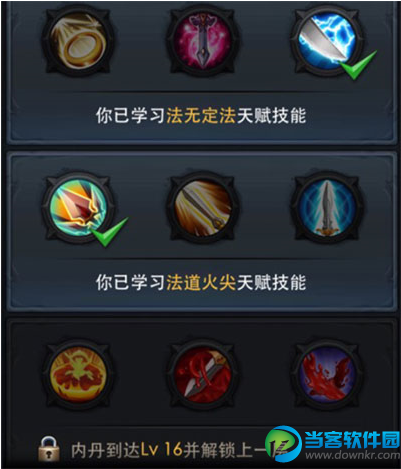Select the blue lightning blade talent icon

(x=327, y=41)
